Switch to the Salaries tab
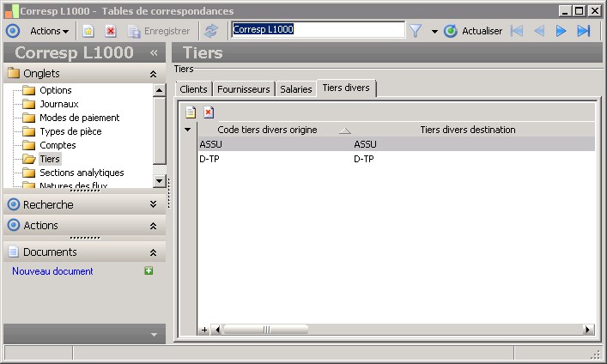Image resolution: width=607 pixels, height=364 pixels. 295,89
